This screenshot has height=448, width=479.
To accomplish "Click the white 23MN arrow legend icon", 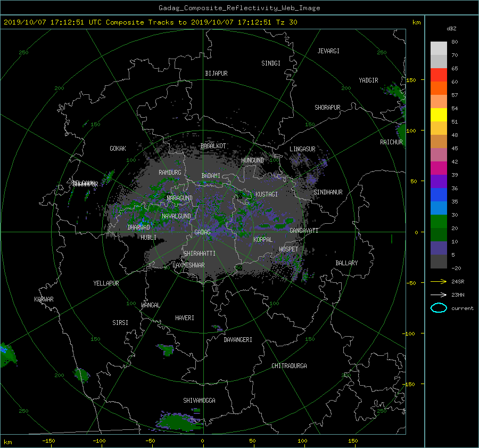I will click(x=439, y=295).
